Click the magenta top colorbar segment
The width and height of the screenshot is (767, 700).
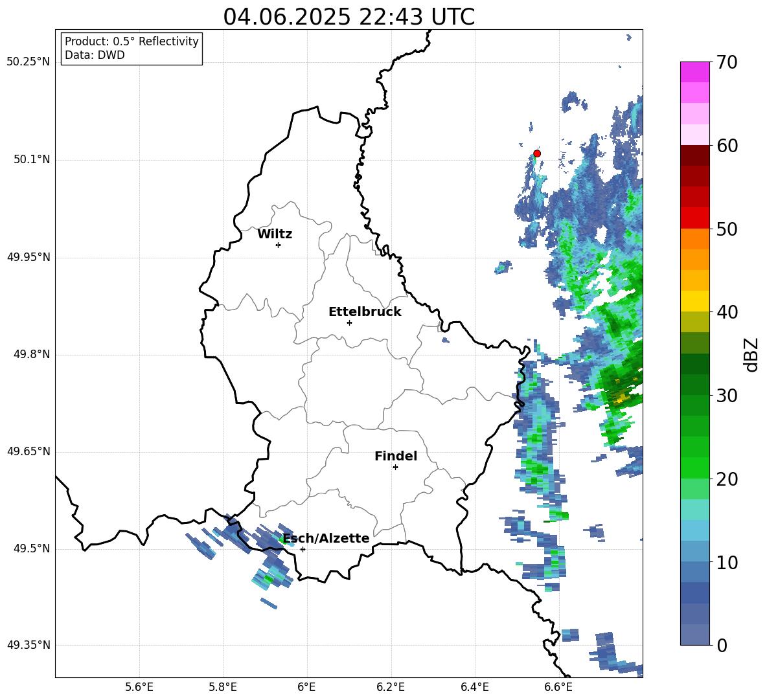[694, 72]
